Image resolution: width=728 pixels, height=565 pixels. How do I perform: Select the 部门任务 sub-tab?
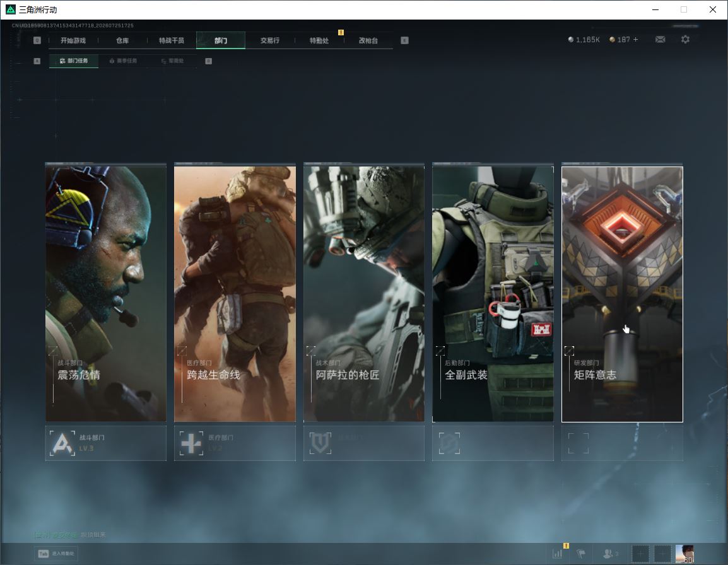[74, 61]
